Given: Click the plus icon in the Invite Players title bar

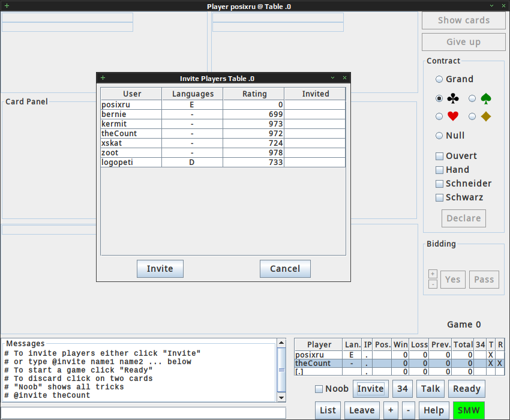Looking at the screenshot, I should (103, 78).
